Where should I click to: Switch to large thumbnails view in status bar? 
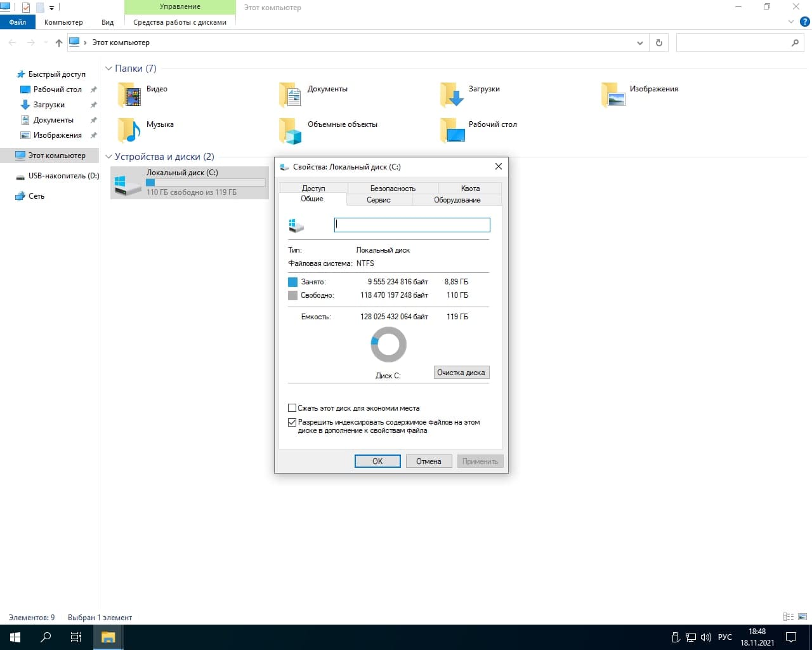(x=802, y=617)
